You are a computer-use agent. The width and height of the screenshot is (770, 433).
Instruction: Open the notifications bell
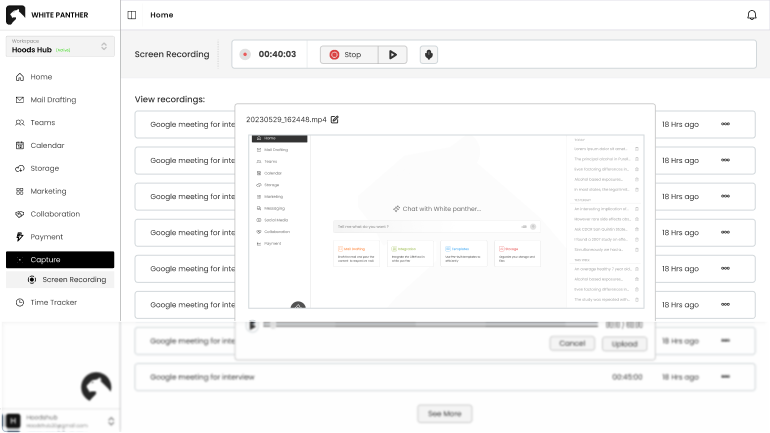click(x=752, y=15)
